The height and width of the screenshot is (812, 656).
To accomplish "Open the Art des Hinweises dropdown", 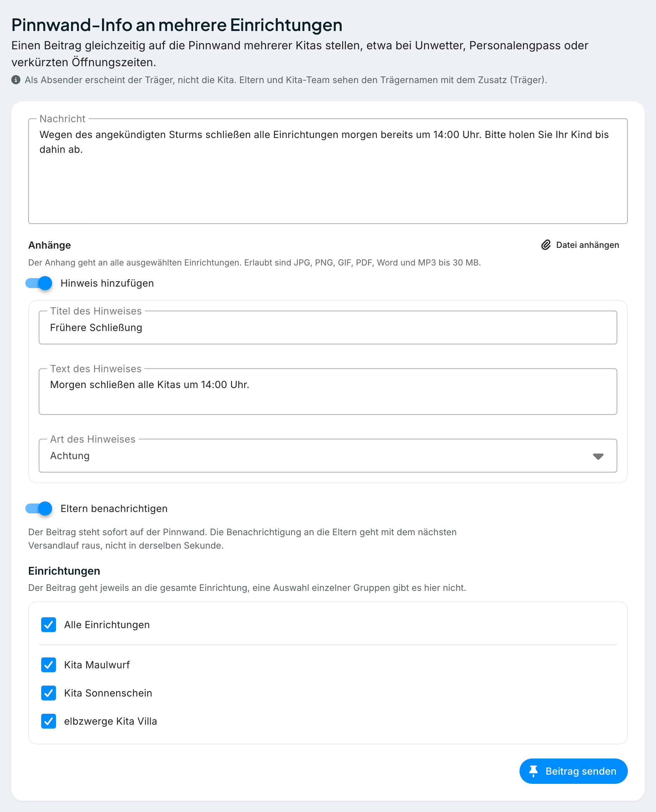I will point(328,456).
